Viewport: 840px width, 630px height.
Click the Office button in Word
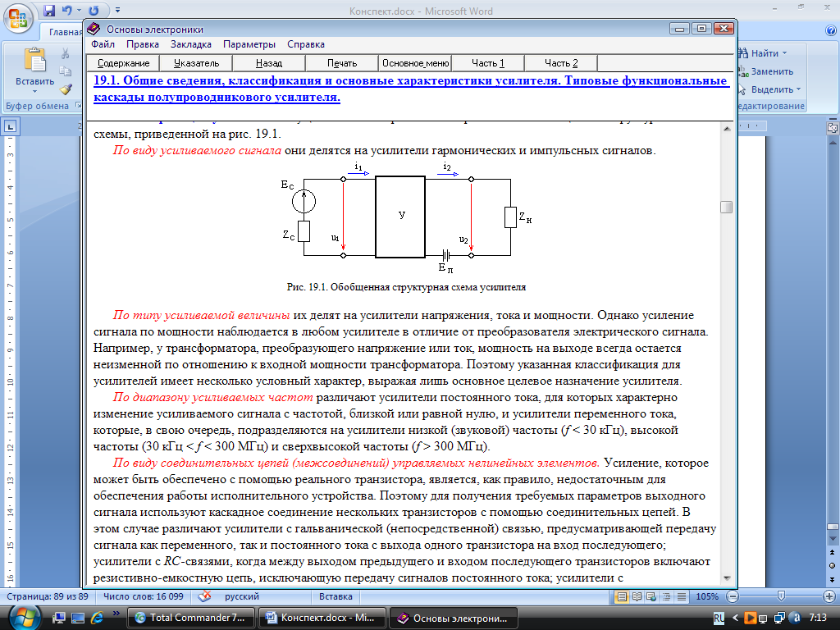(x=18, y=18)
